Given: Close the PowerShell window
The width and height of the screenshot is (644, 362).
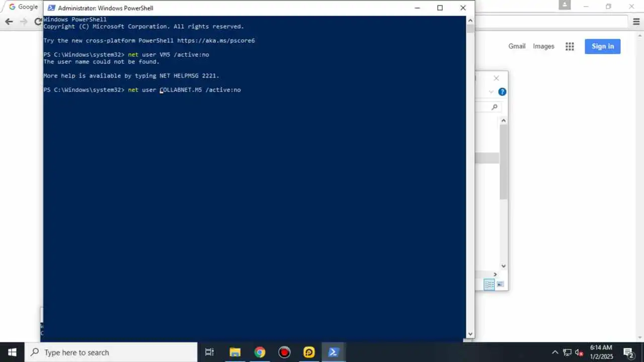Looking at the screenshot, I should coord(463,8).
